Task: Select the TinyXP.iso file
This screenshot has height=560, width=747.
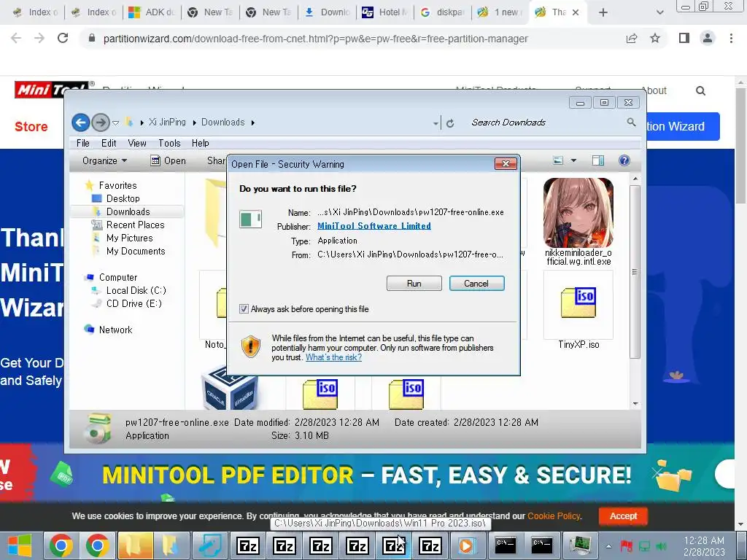Action: (578, 309)
